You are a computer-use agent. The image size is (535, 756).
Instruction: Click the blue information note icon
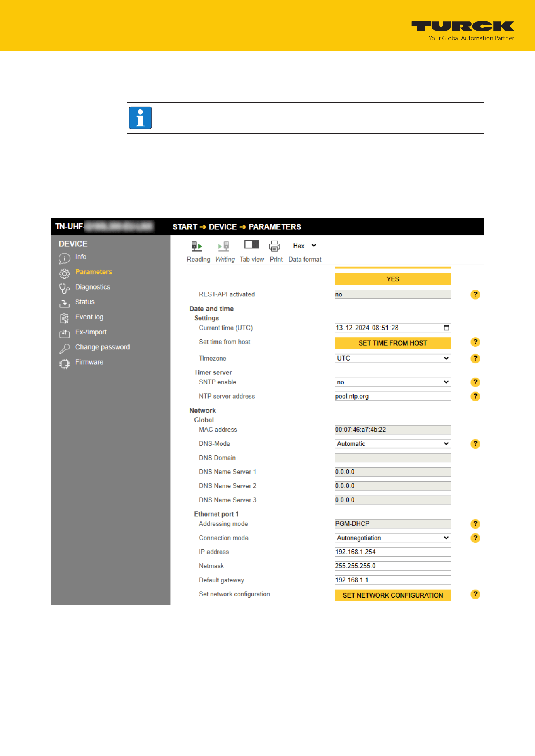point(140,118)
